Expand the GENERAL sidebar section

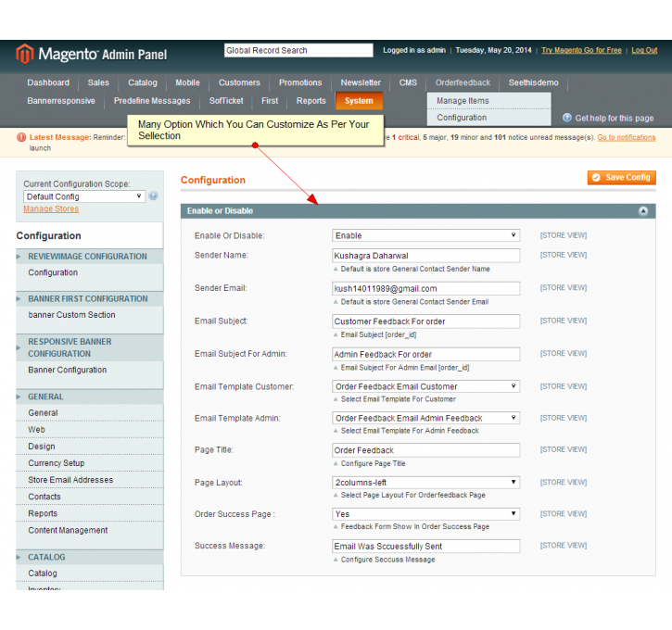click(x=90, y=397)
